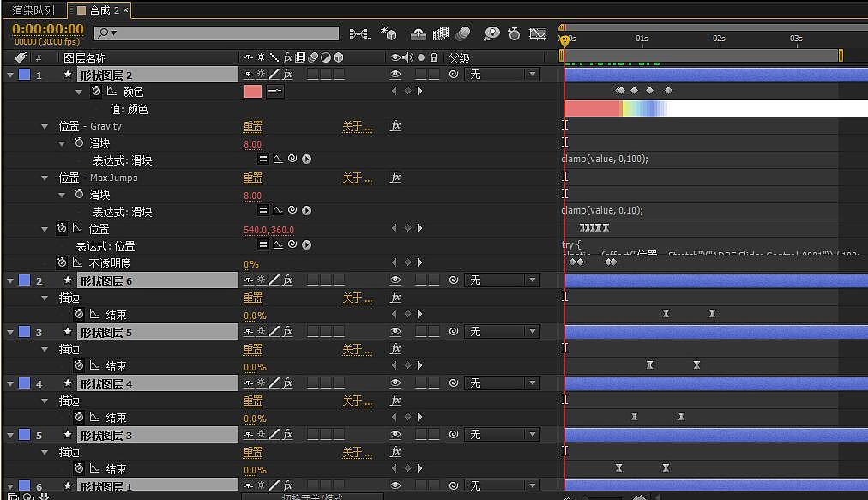Go to next keyframe for 颜色
This screenshot has width=868, height=500.
(x=419, y=91)
